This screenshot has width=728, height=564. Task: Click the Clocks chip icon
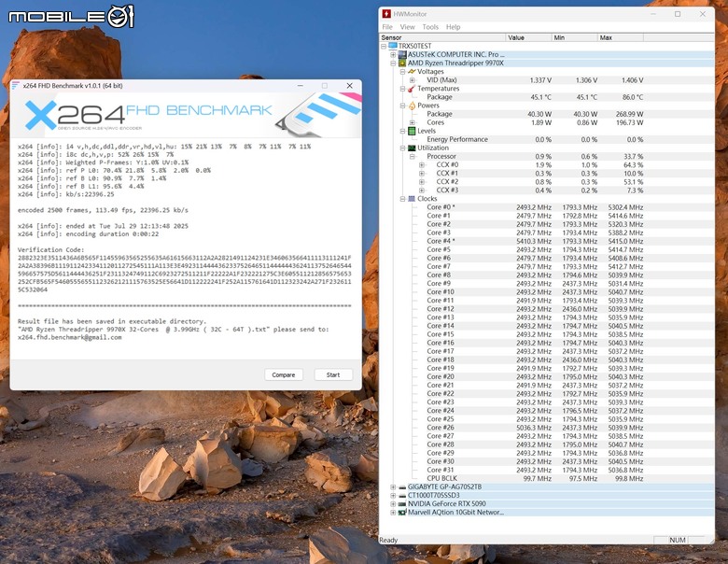(x=412, y=199)
